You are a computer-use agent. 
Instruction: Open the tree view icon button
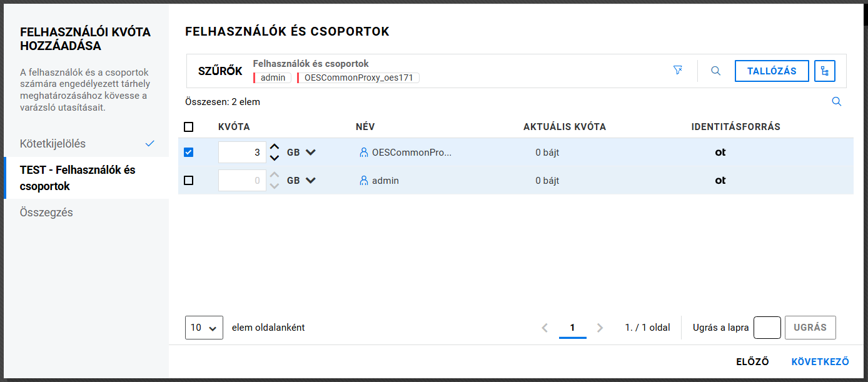[825, 71]
